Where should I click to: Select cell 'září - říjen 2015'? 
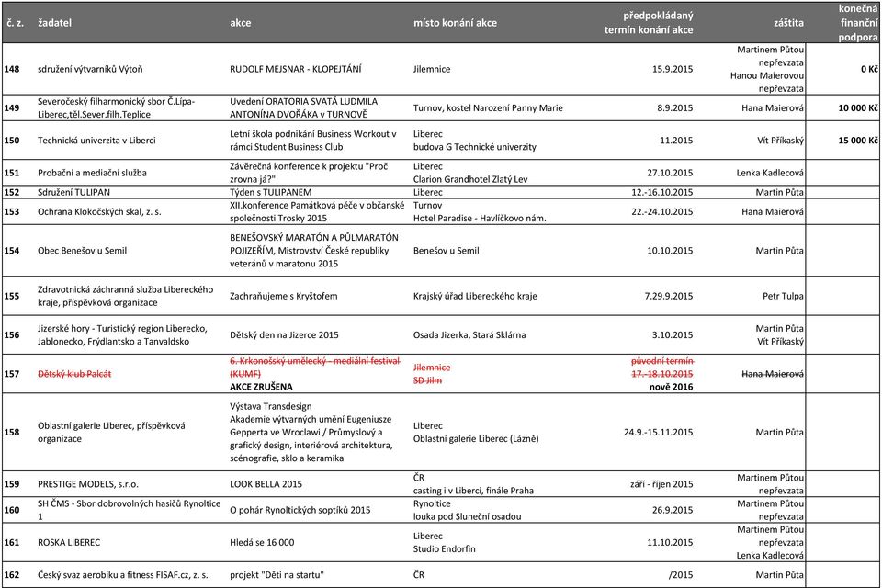pyautogui.click(x=661, y=484)
